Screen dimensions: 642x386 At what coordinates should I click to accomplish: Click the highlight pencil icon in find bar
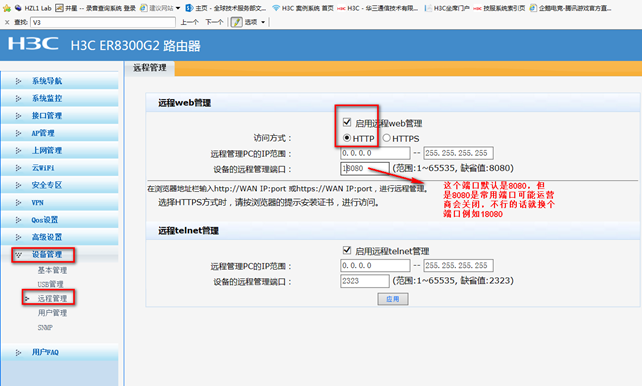tap(236, 22)
